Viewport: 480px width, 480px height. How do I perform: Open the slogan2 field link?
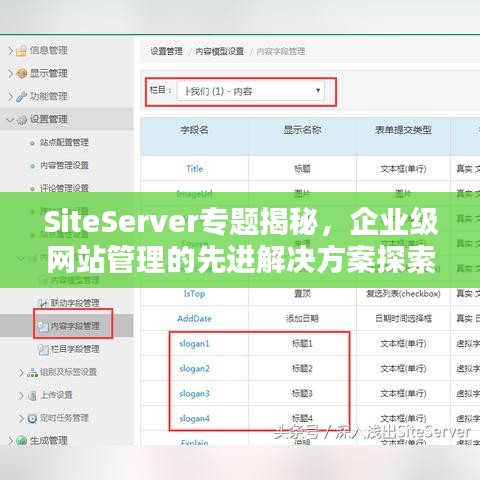pyautogui.click(x=194, y=369)
